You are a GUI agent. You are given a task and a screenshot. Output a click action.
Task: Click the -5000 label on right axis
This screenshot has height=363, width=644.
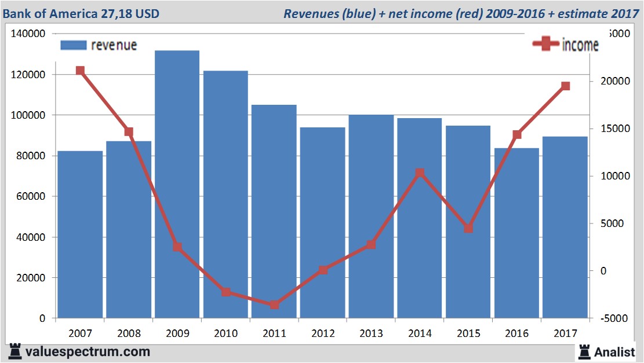pos(613,318)
